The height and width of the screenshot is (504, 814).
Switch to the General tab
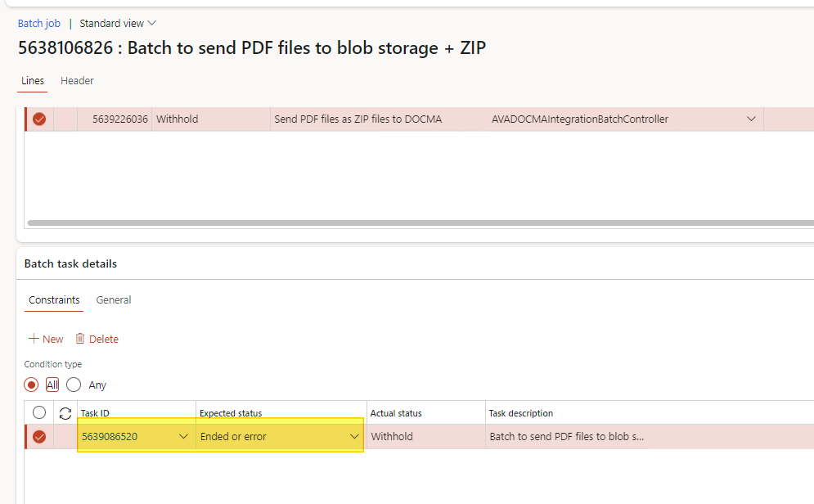(114, 300)
